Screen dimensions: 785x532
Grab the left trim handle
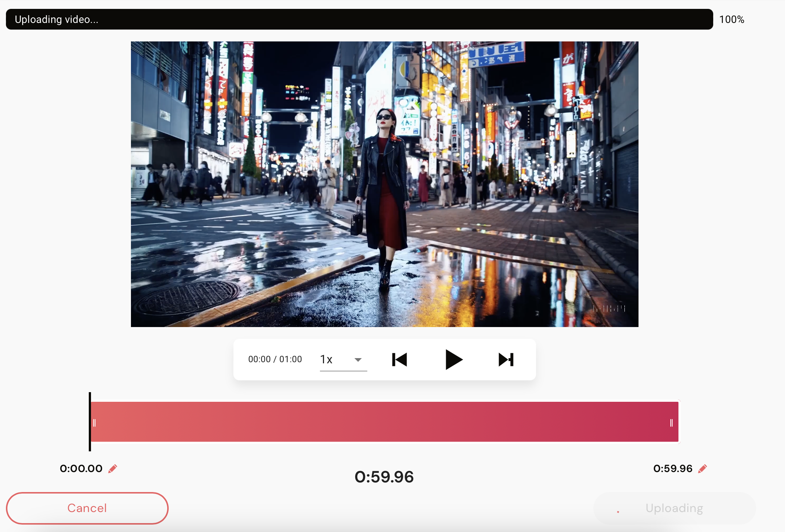(x=94, y=423)
